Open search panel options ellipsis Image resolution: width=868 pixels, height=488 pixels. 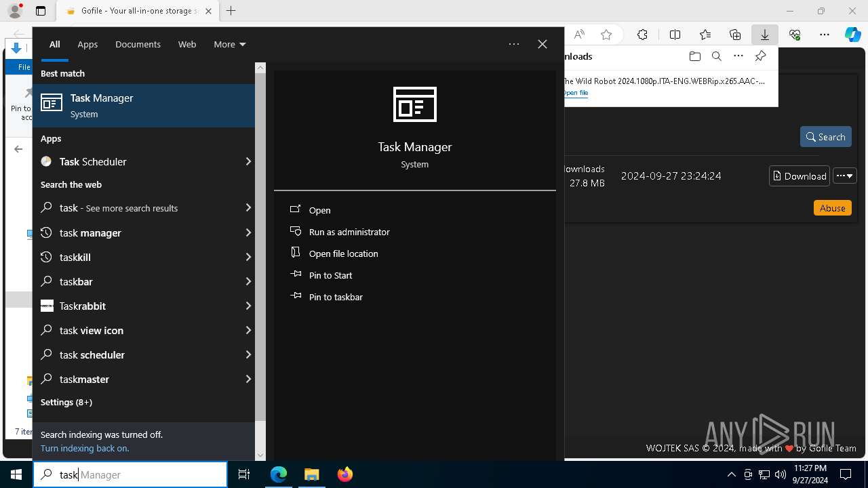514,44
